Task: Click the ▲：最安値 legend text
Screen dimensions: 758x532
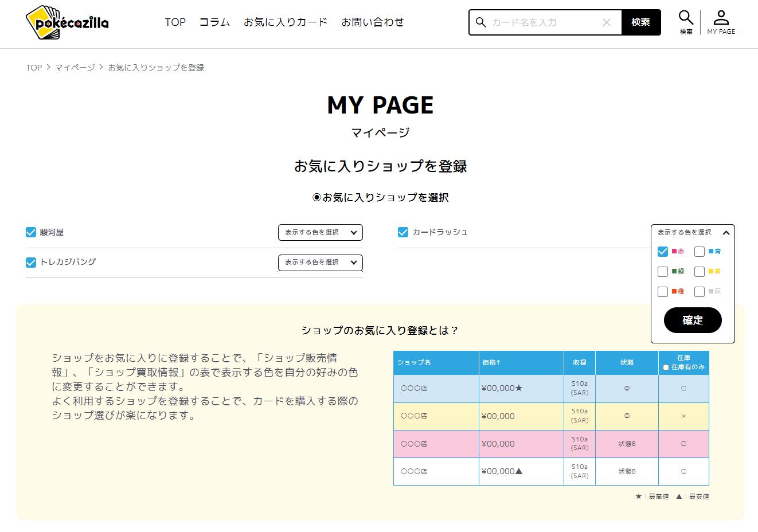Action: 692,496
